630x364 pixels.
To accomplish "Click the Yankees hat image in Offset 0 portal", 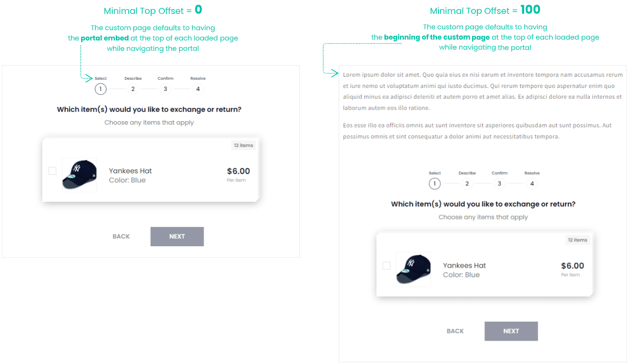I will click(x=79, y=175).
